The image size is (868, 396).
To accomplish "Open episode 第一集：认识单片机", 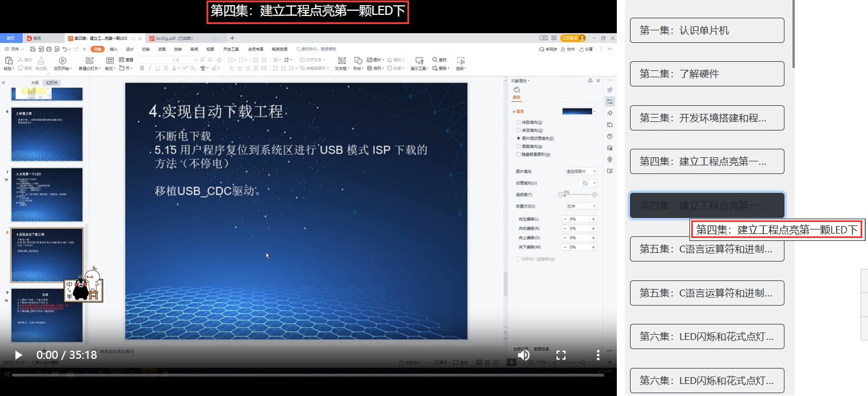I will [x=707, y=30].
